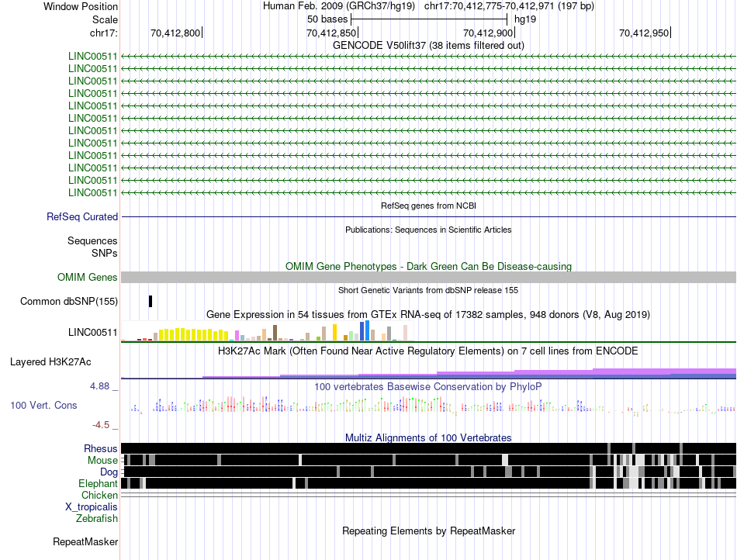737x560 pixels.
Task: Click the Elephant species label
Action: 98,483
